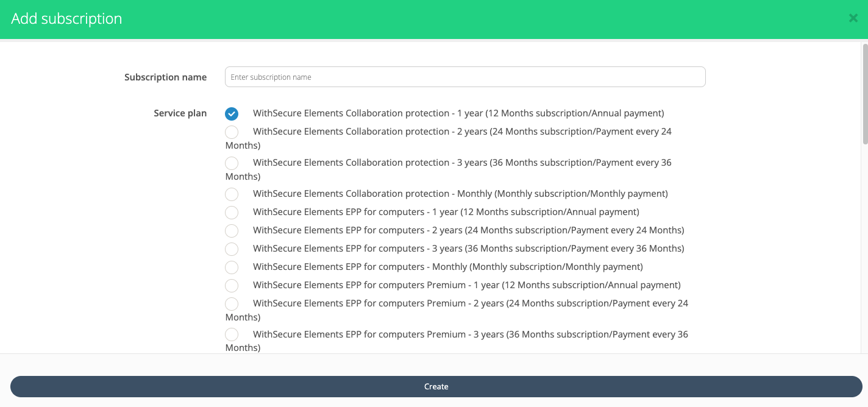
Task: Pick Collaboration protection Monthly plan
Action: [232, 194]
